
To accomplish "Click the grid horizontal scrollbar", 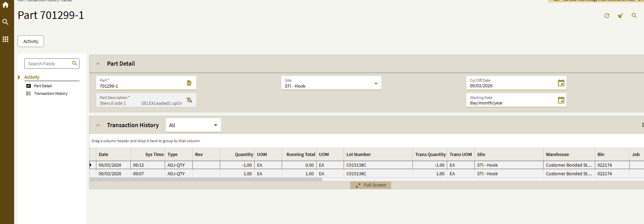I will [206, 179].
